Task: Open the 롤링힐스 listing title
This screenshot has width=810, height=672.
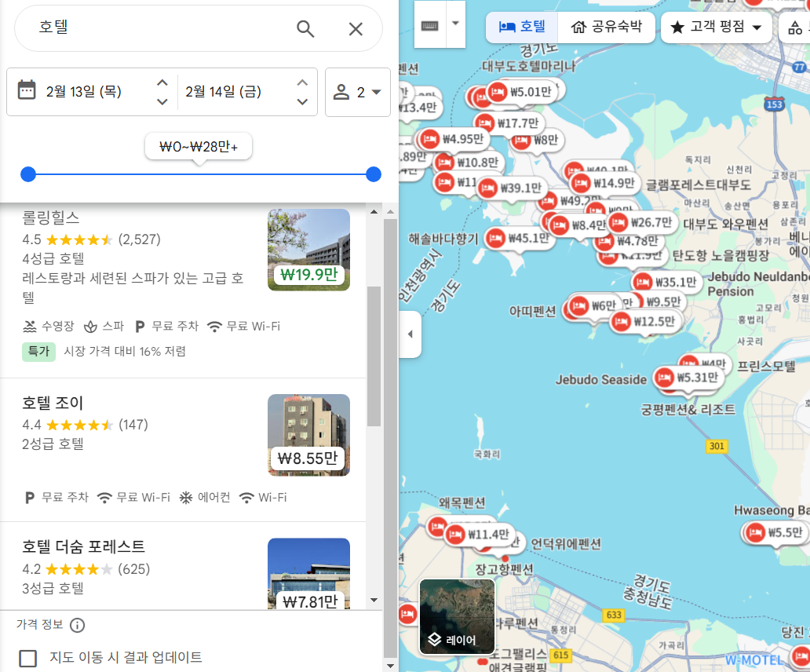Action: pyautogui.click(x=50, y=217)
